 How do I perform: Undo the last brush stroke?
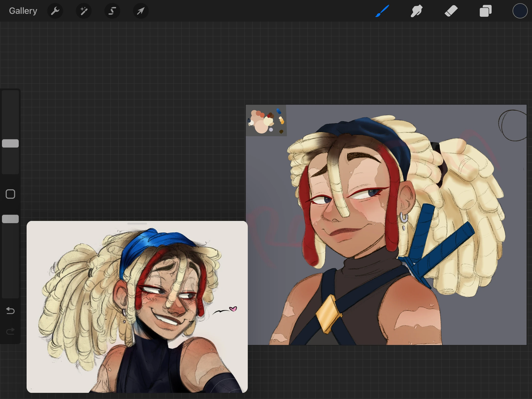tap(10, 311)
